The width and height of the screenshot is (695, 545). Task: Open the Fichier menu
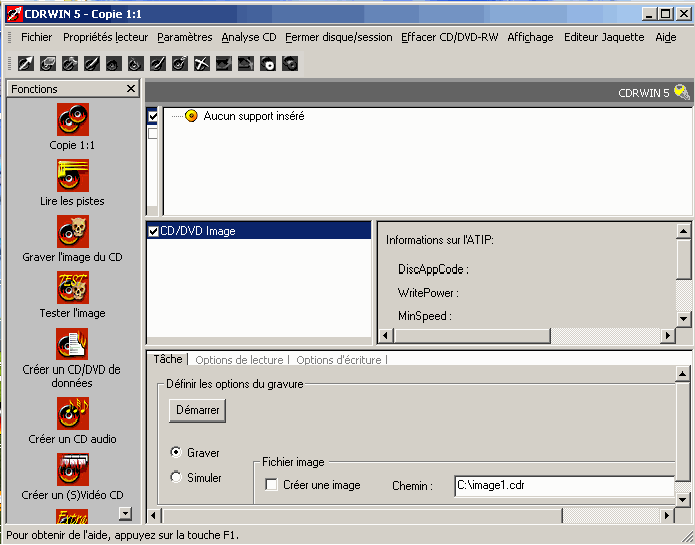click(x=36, y=37)
